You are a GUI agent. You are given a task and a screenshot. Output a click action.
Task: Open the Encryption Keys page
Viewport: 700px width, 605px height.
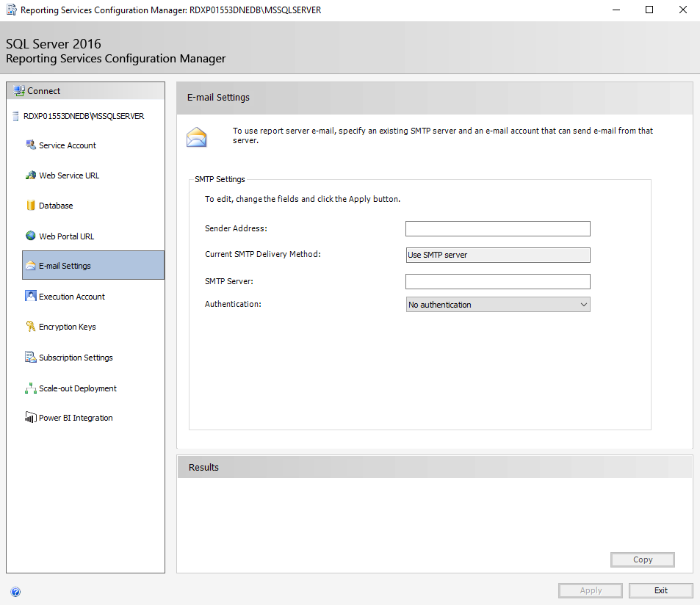(68, 327)
